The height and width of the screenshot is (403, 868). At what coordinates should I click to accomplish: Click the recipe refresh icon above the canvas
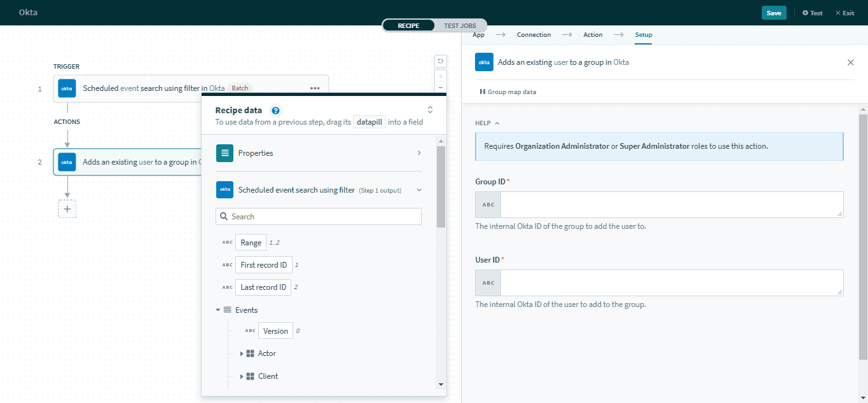(x=440, y=61)
